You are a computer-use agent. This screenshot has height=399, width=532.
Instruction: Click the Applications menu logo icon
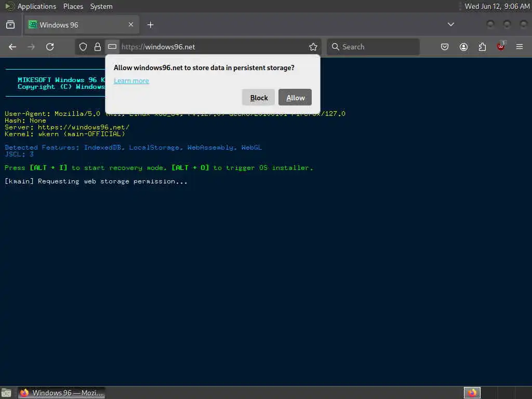pyautogui.click(x=9, y=6)
